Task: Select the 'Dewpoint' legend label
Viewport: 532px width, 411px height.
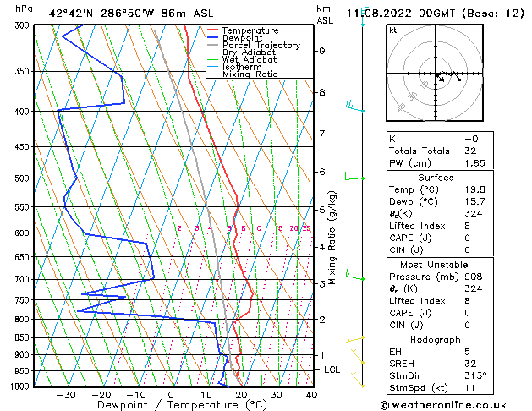Action: click(242, 38)
